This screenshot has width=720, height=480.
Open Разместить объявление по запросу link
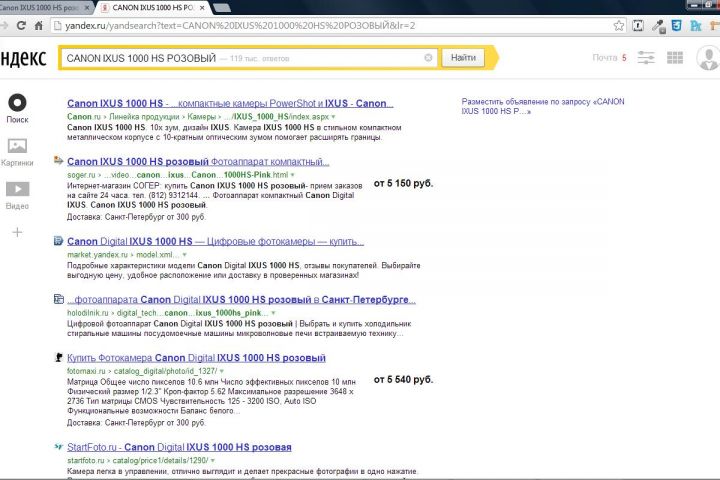click(x=543, y=106)
